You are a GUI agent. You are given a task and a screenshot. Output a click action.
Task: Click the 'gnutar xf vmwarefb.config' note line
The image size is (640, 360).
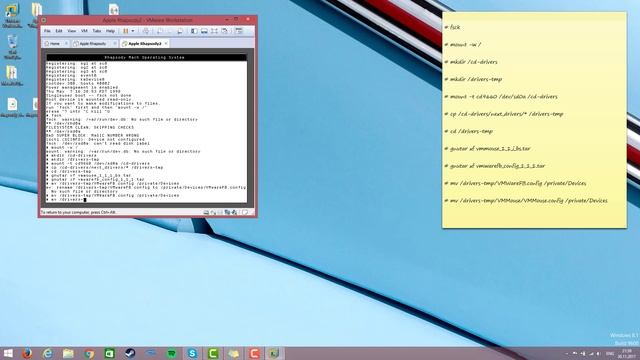point(495,166)
